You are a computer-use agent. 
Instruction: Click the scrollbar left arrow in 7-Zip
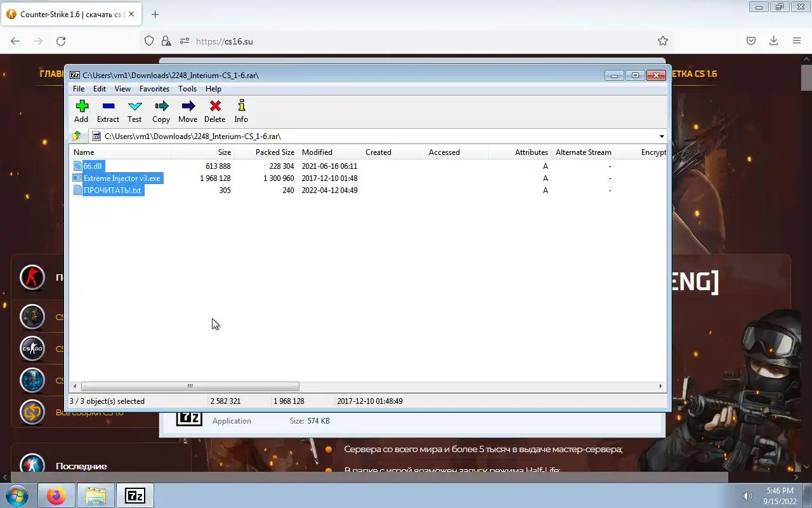click(x=75, y=386)
